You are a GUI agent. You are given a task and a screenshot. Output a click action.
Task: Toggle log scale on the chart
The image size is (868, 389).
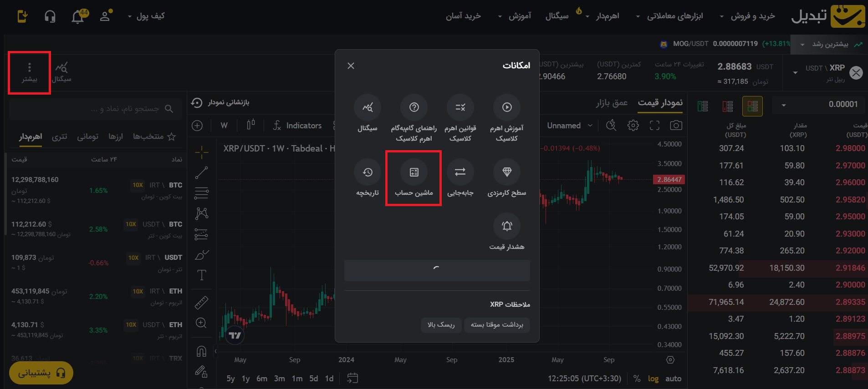pyautogui.click(x=653, y=379)
